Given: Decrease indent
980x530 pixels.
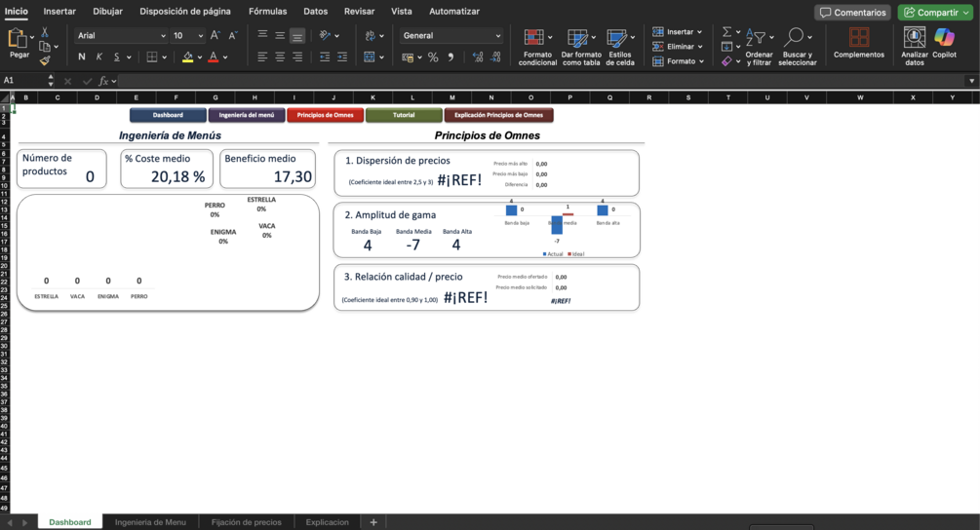Looking at the screenshot, I should pos(325,57).
